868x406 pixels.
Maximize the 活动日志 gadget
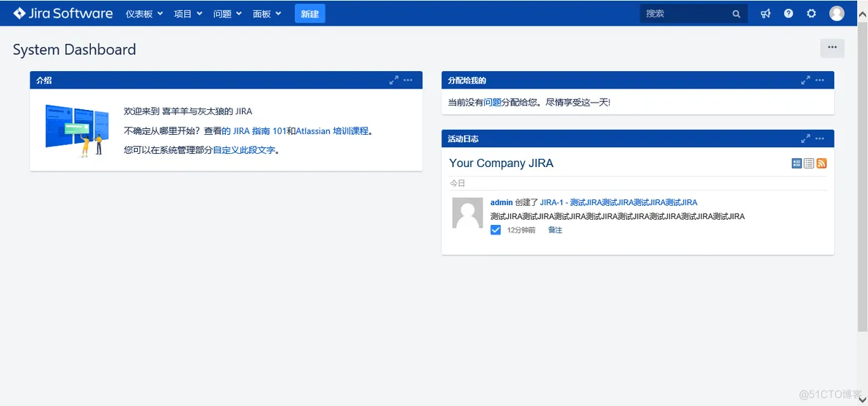(806, 139)
